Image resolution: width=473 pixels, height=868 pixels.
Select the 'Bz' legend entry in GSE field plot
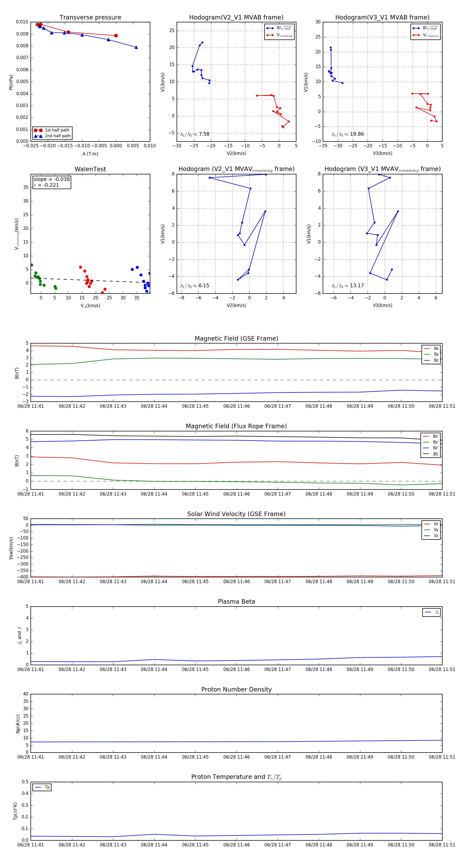431,361
